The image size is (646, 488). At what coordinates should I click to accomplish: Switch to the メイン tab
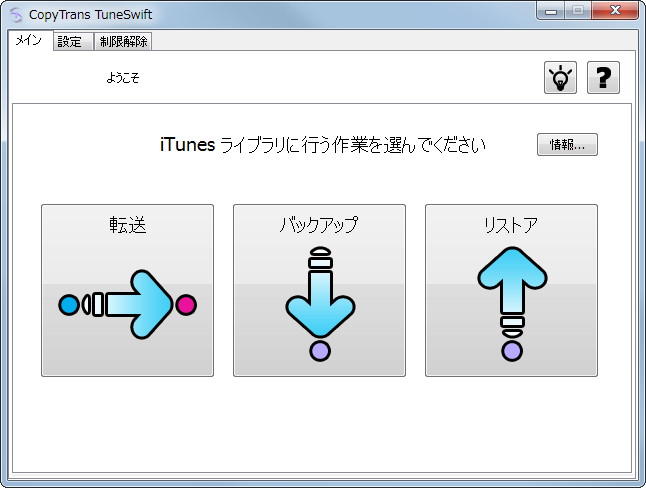tap(30, 40)
